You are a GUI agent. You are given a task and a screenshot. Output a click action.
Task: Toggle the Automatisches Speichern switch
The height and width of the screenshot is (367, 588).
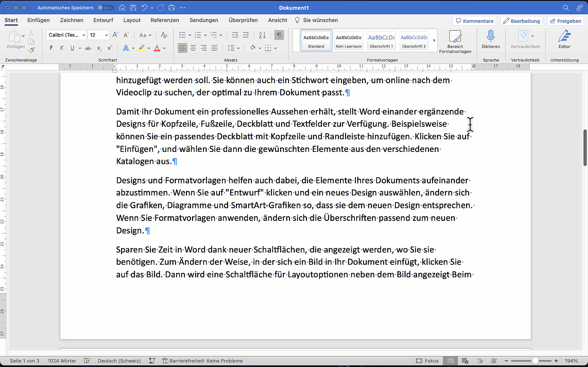pyautogui.click(x=105, y=7)
